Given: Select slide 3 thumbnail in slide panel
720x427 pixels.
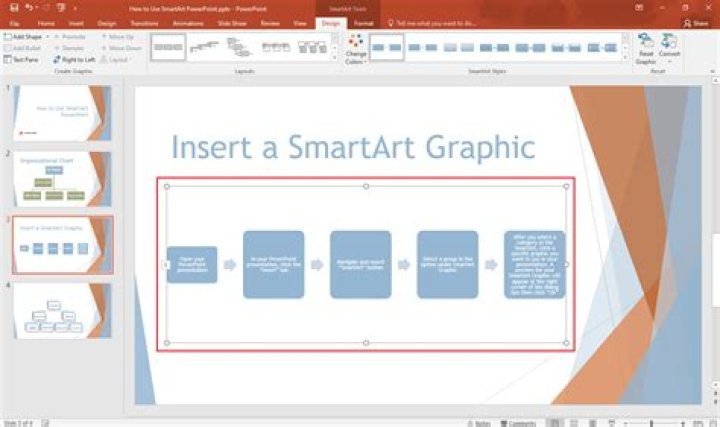Looking at the screenshot, I should [x=62, y=245].
